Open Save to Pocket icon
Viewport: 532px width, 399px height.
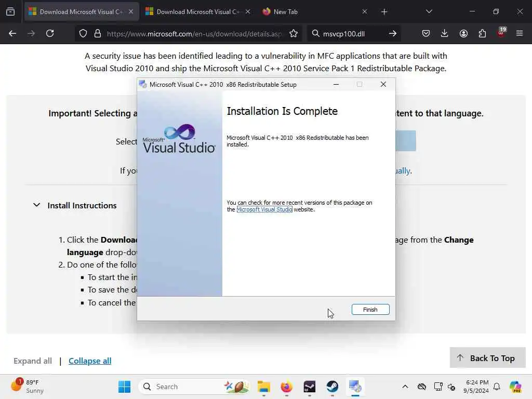pos(426,34)
